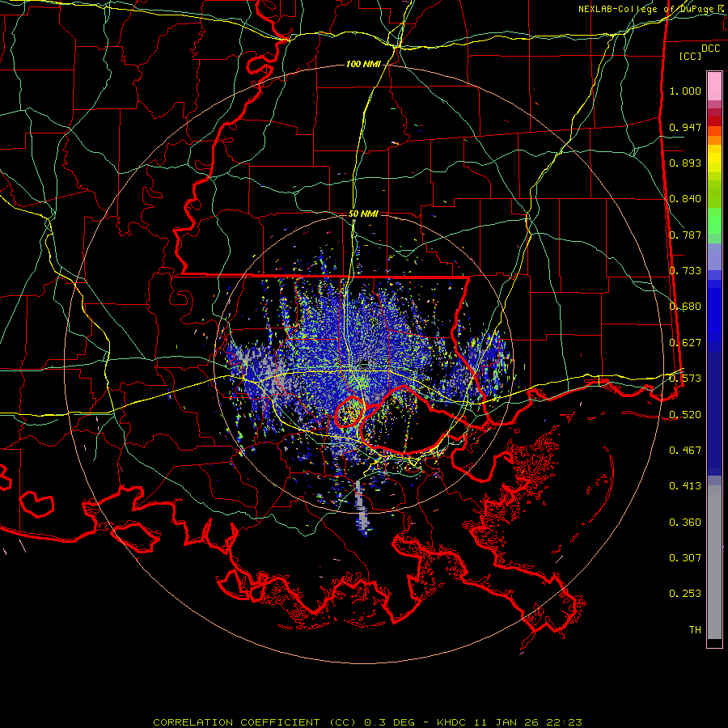Select the 0.680 scale value
The height and width of the screenshot is (728, 728).
[685, 307]
